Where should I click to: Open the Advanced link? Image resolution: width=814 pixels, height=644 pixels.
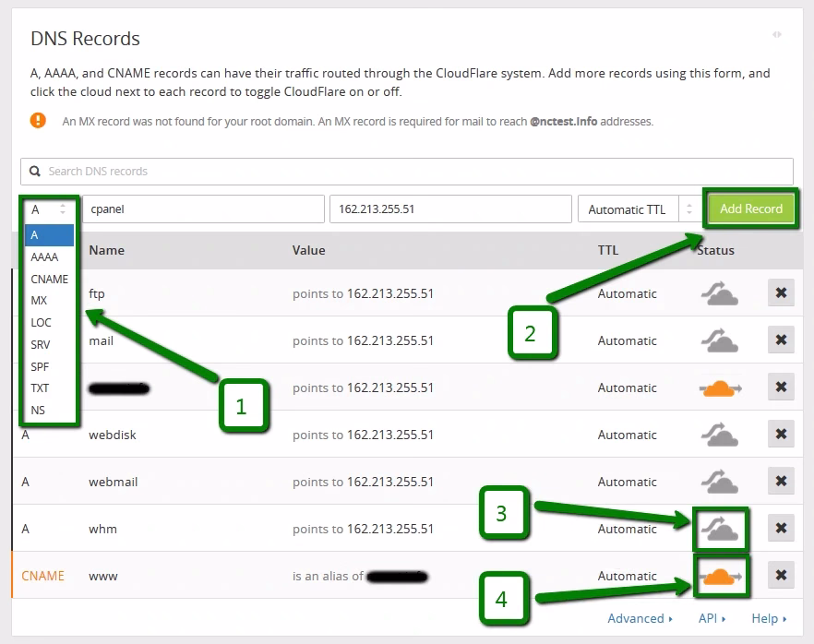[x=640, y=618]
